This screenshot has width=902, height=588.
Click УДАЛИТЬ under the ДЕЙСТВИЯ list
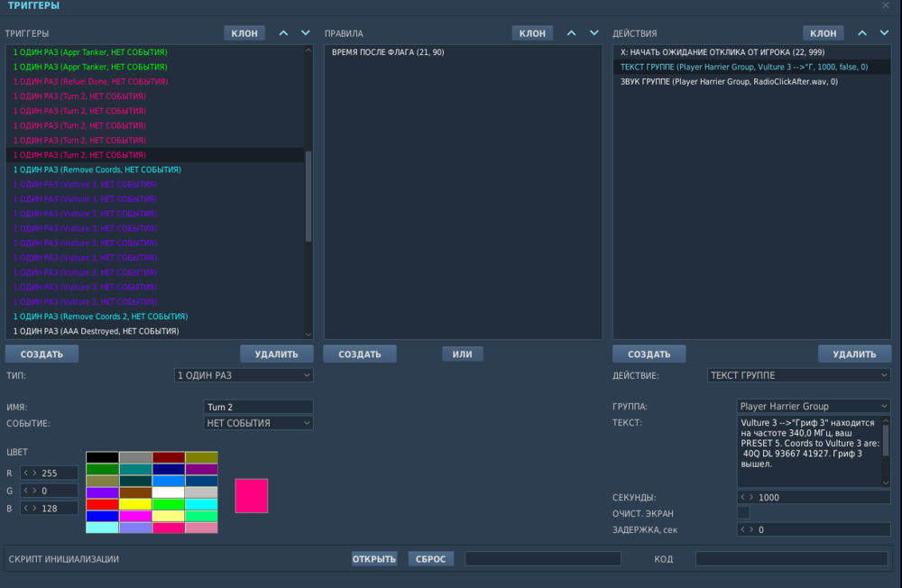tap(854, 354)
